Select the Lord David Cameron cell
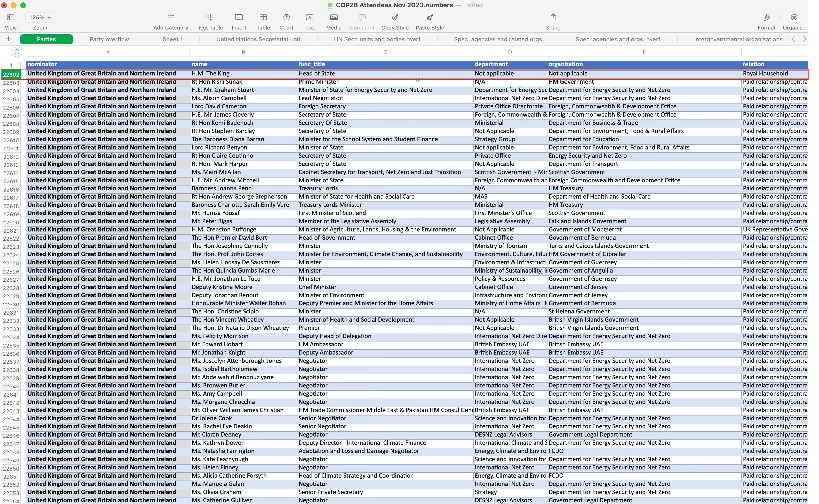This screenshot has width=819, height=504. [219, 106]
